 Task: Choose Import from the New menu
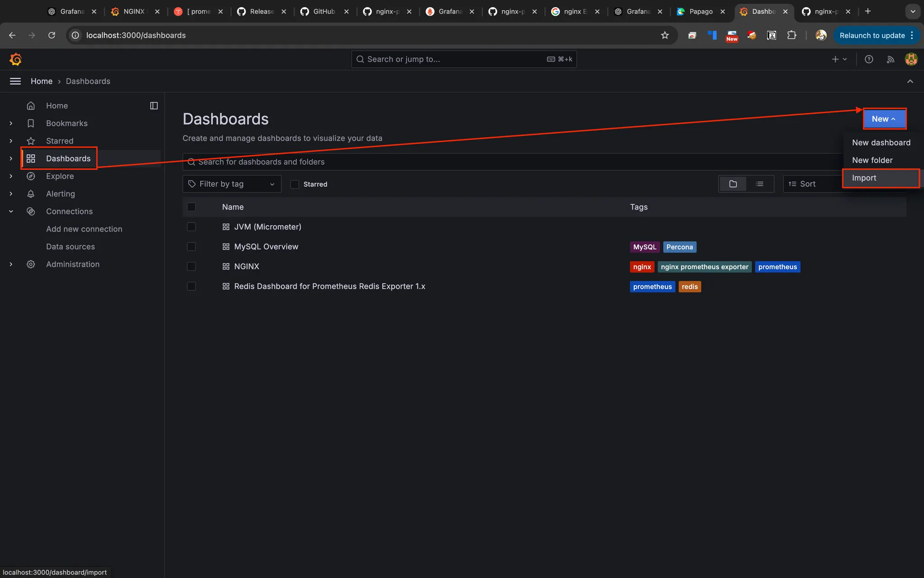pos(864,178)
